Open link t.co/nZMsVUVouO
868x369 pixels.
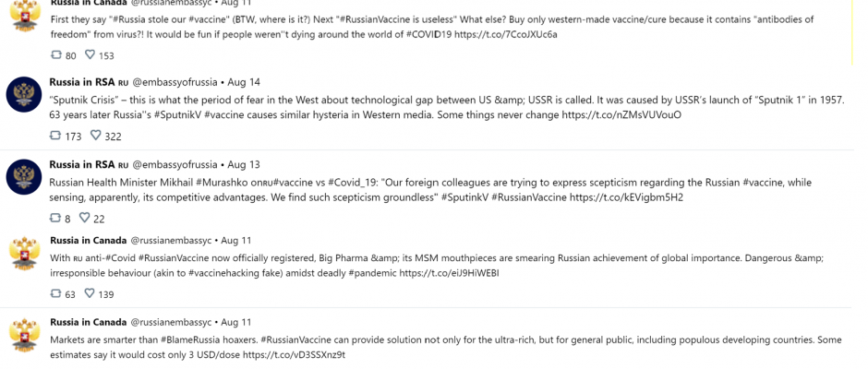click(x=621, y=115)
